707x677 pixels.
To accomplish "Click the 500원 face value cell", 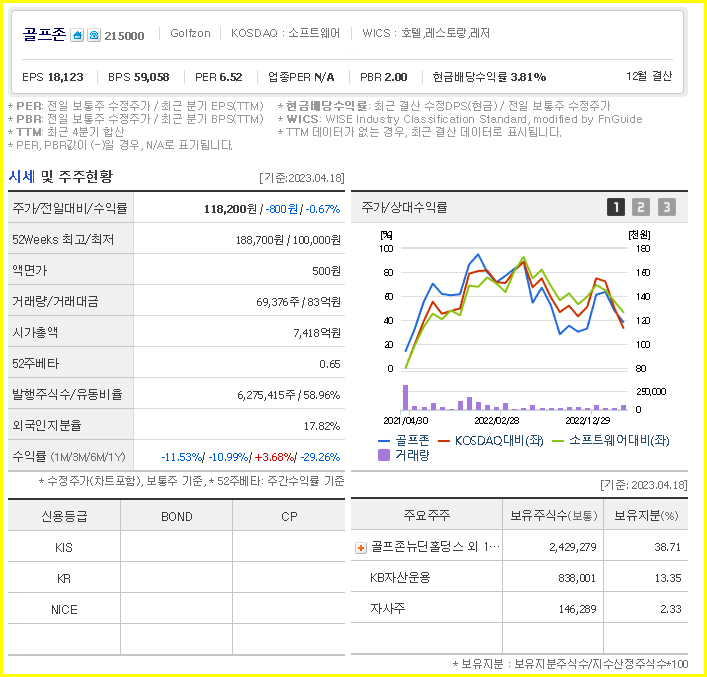I will click(326, 271).
